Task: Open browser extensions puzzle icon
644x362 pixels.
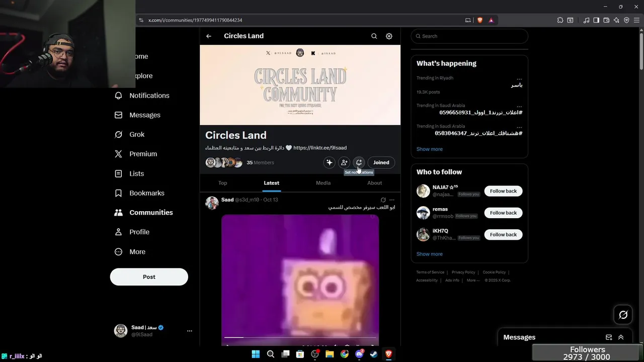Action: [560, 20]
